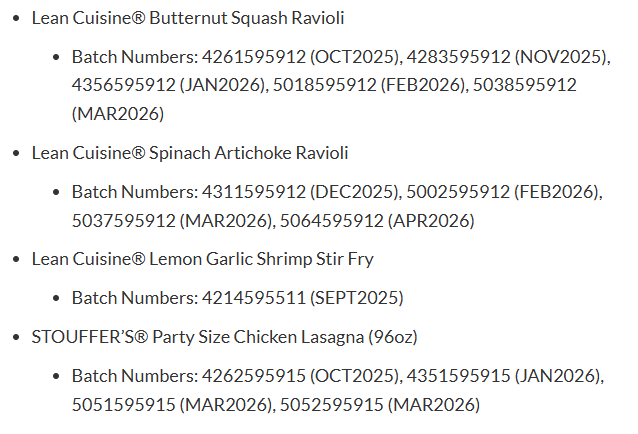The image size is (638, 434).
Task: Click the (MAR2026) text under Butternut Squash
Action: (118, 114)
